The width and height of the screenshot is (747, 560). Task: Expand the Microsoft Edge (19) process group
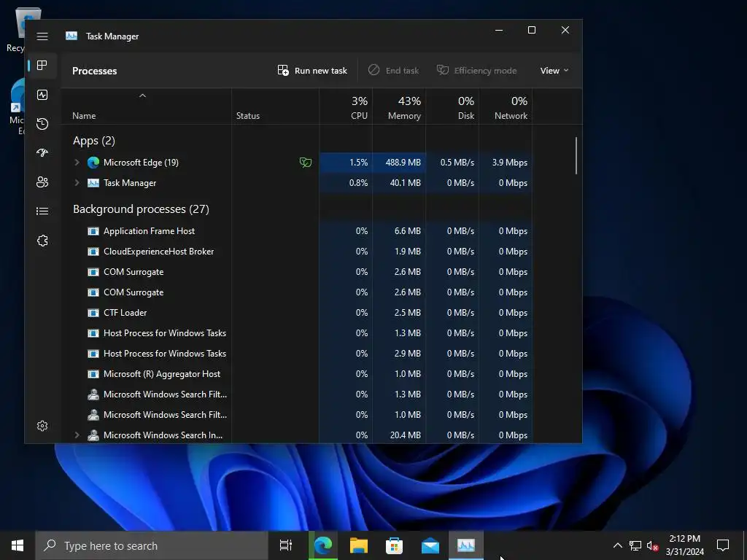77,163
